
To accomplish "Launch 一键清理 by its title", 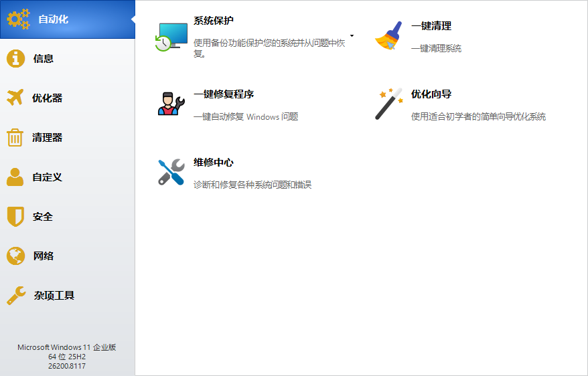I will (431, 26).
